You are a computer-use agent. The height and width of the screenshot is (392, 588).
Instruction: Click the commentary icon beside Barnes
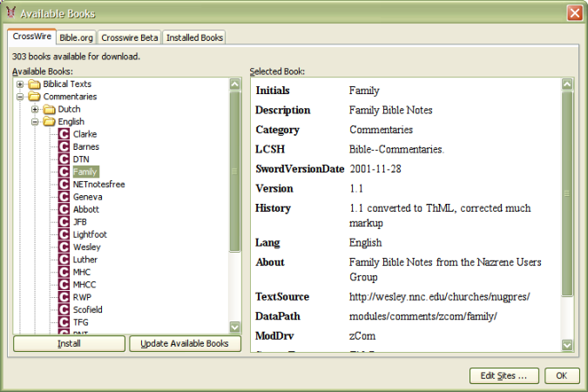(64, 147)
